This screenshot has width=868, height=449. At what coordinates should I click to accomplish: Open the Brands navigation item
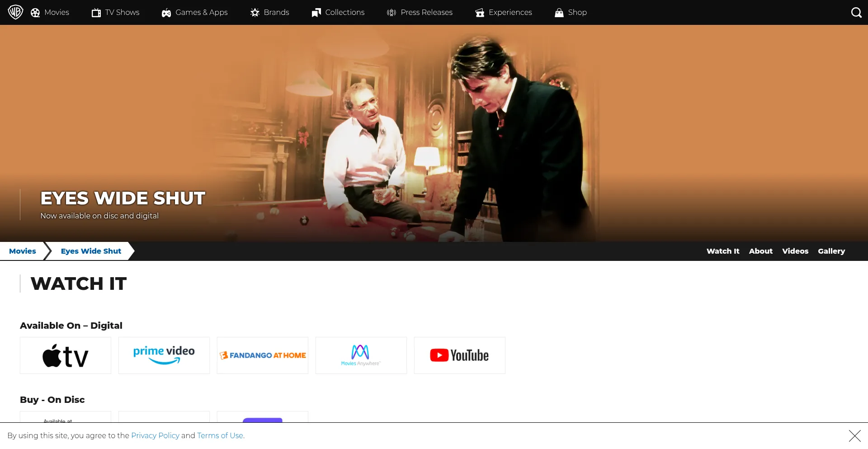(x=270, y=12)
